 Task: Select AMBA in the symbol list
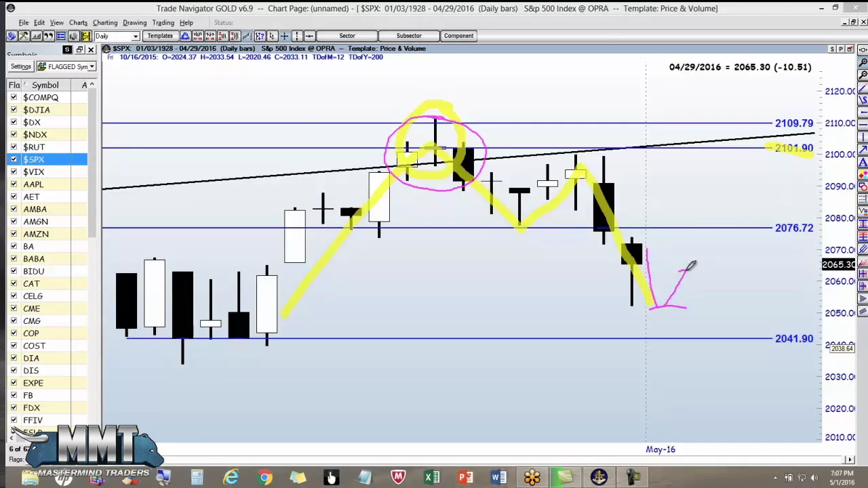(x=35, y=209)
